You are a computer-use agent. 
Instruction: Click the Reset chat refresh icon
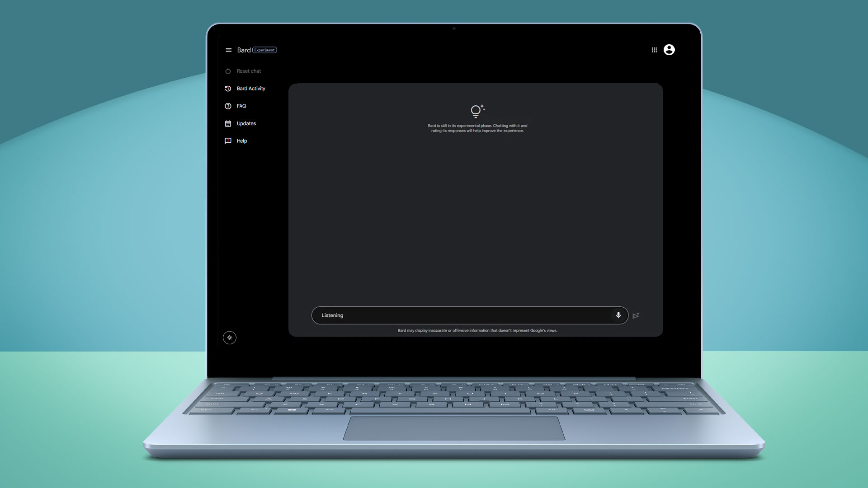[x=228, y=71]
